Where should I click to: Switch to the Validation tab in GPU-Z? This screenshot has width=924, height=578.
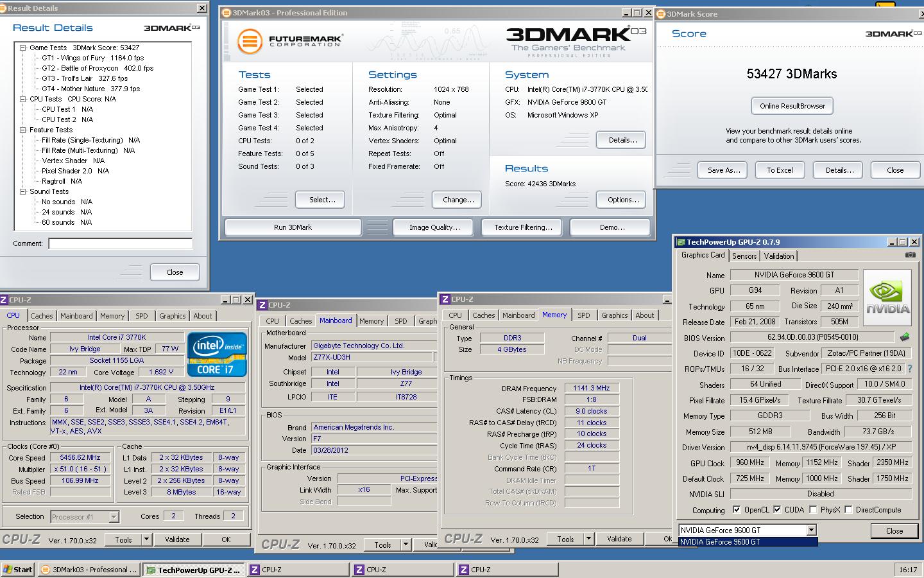[779, 256]
